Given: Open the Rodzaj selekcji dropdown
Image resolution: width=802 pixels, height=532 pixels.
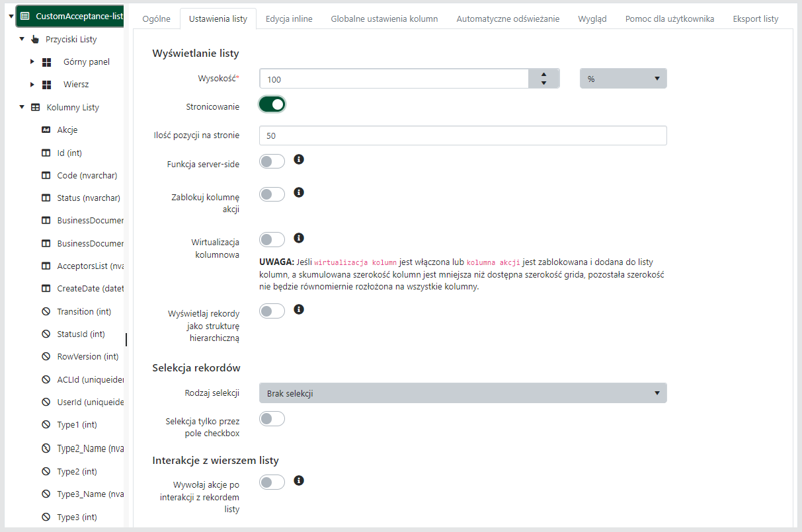Looking at the screenshot, I should point(463,393).
